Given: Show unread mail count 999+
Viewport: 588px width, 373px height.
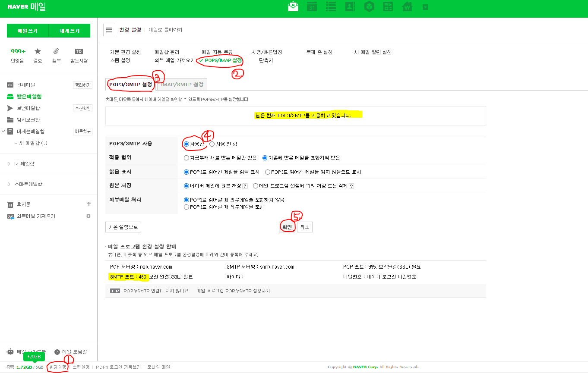Looking at the screenshot, I should (18, 51).
